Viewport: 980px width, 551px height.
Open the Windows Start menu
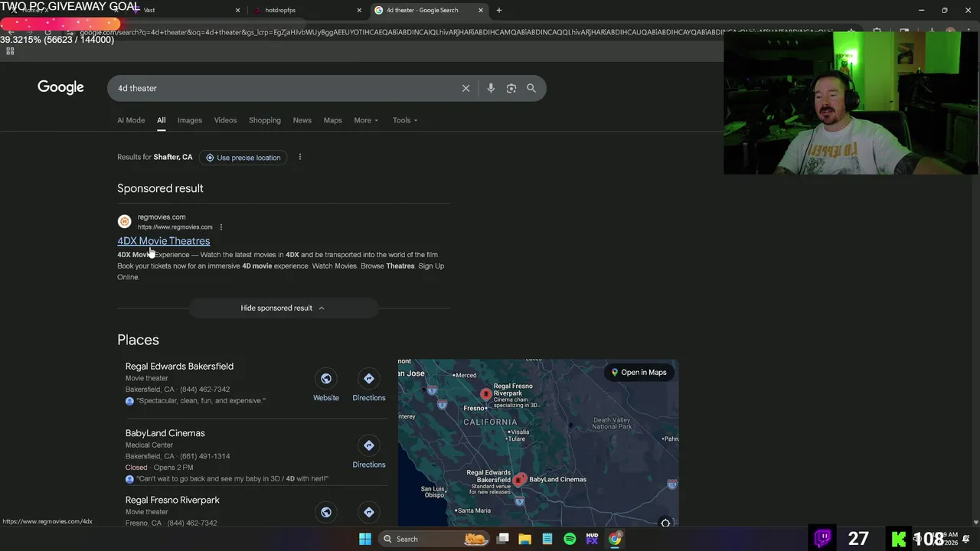pyautogui.click(x=365, y=539)
